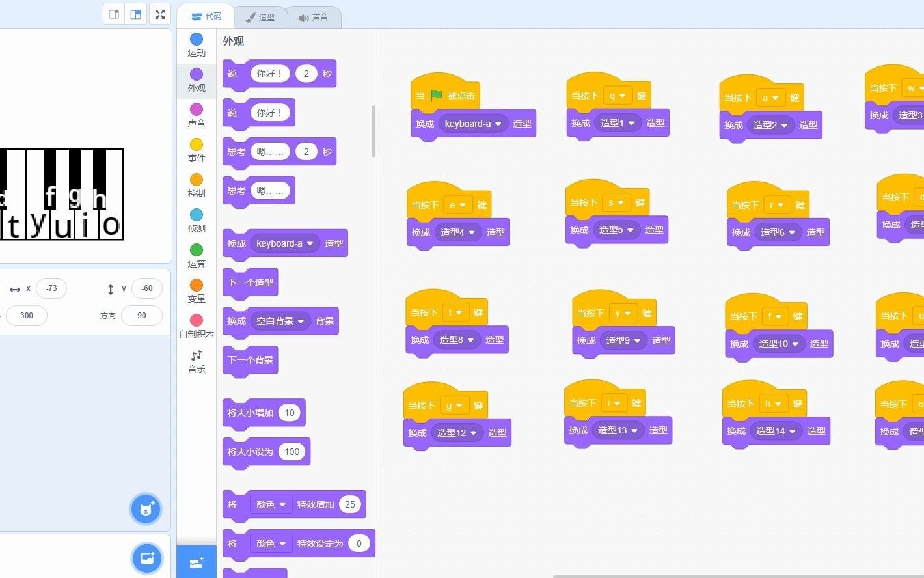Image resolution: width=924 pixels, height=578 pixels.
Task: Open the 运算 operators category
Action: (x=197, y=256)
